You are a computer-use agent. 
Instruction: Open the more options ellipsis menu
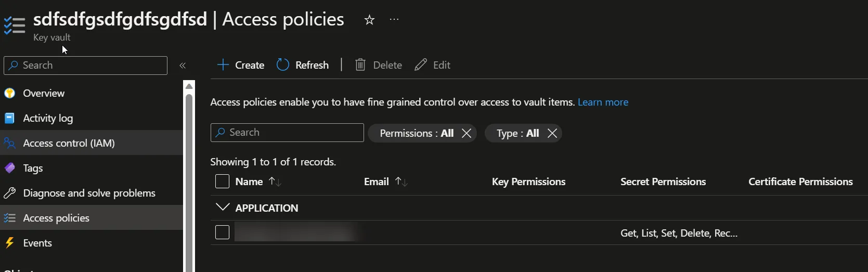394,20
